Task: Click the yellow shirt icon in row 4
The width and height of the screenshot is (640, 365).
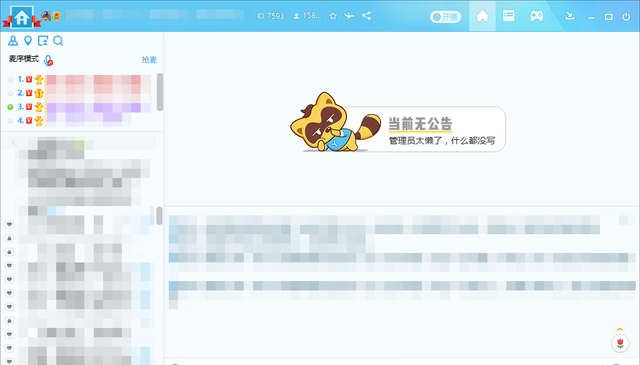Action: coord(39,120)
